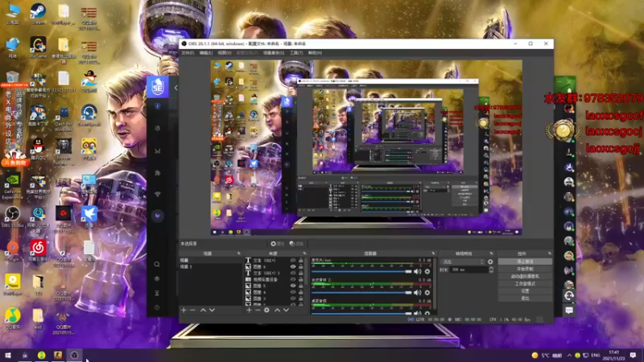
Task: Open the 编辑(E) menu in OBS
Action: point(206,53)
